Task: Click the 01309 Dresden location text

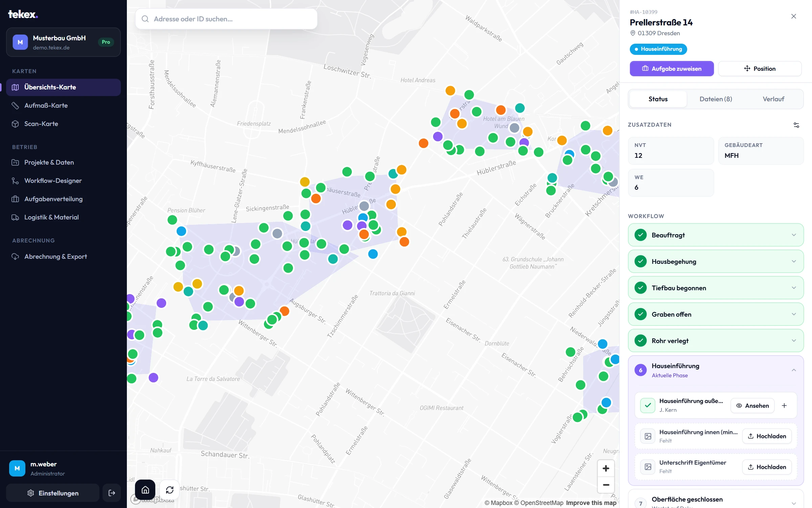Action: pyautogui.click(x=658, y=33)
